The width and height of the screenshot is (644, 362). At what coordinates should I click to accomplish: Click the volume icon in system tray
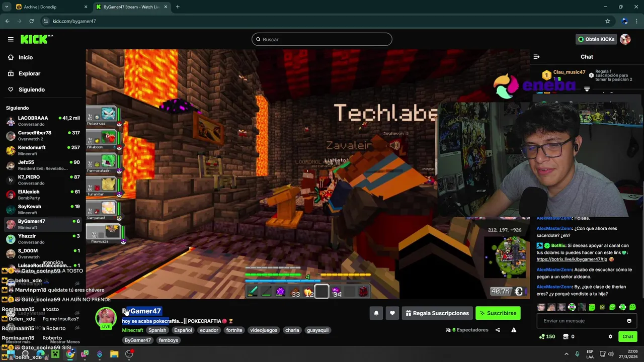click(x=611, y=354)
